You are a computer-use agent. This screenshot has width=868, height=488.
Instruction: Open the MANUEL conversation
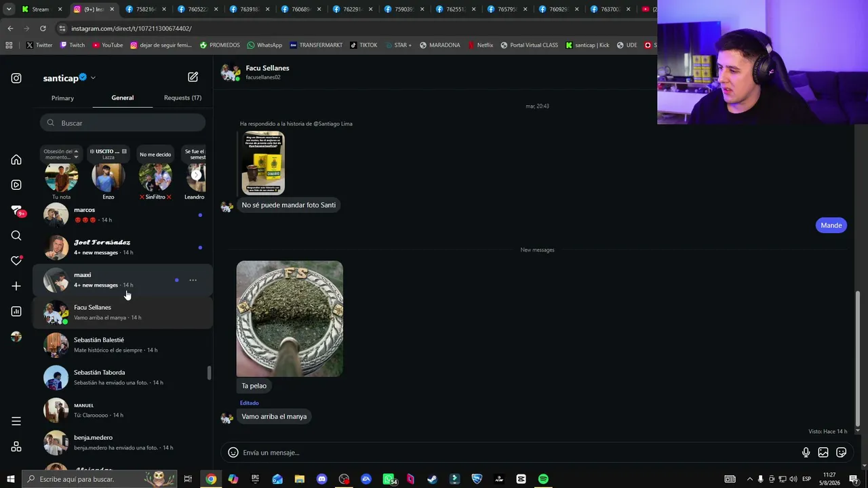point(123,410)
